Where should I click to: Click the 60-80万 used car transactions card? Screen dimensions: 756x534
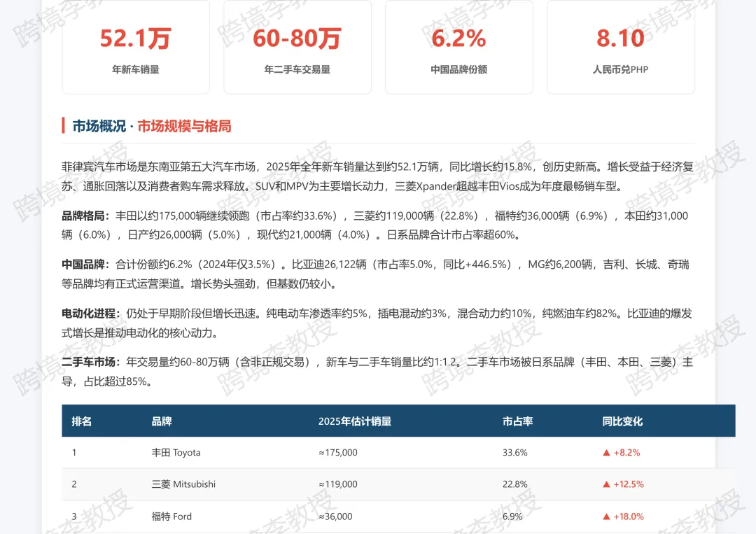[297, 47]
